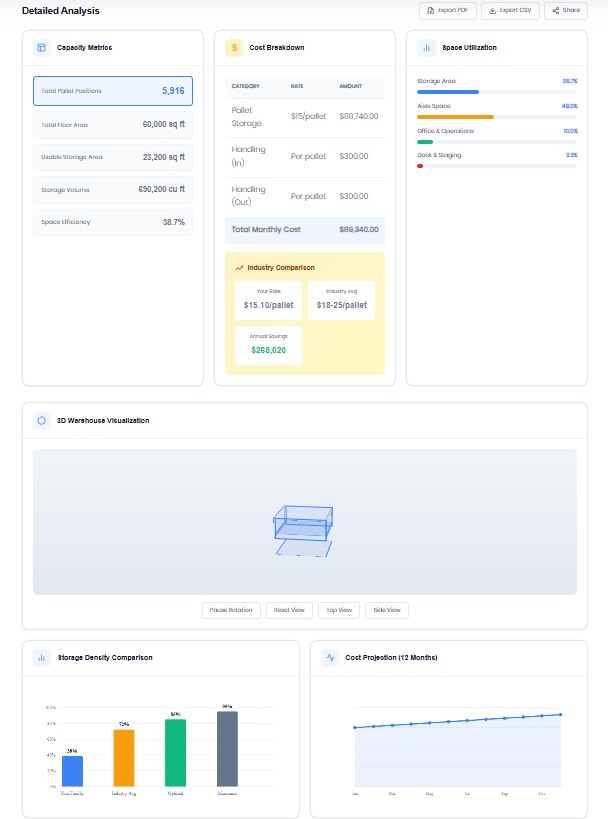The width and height of the screenshot is (608, 819).
Task: Click the Annual Savings $268,020 card
Action: (268, 345)
